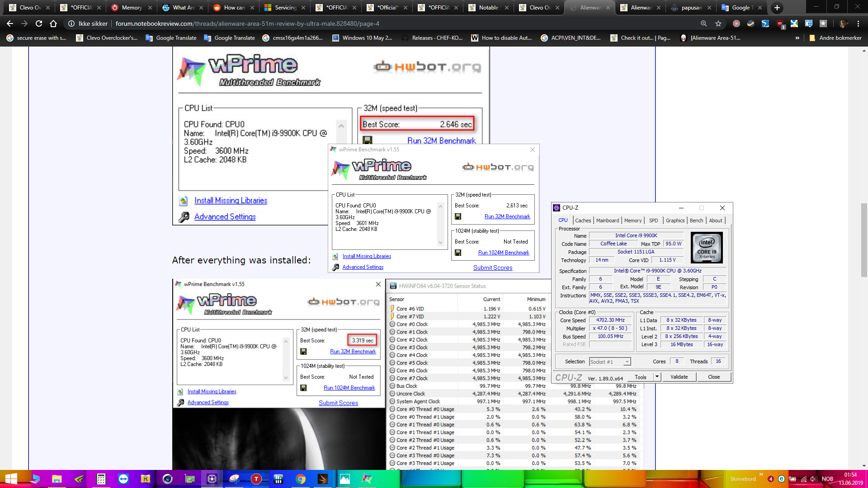Viewport: 868px width, 488px height.
Task: Open the user profile avatar
Action: 844,23
